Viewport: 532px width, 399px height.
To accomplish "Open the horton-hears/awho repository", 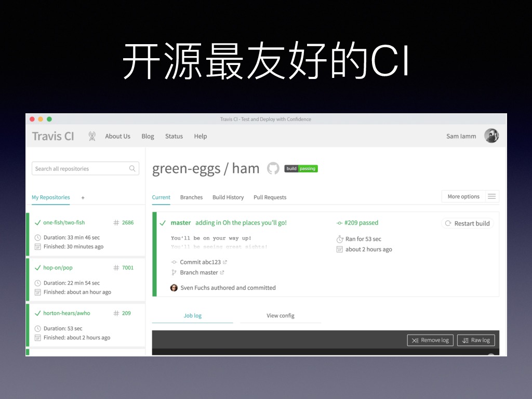I will (66, 313).
